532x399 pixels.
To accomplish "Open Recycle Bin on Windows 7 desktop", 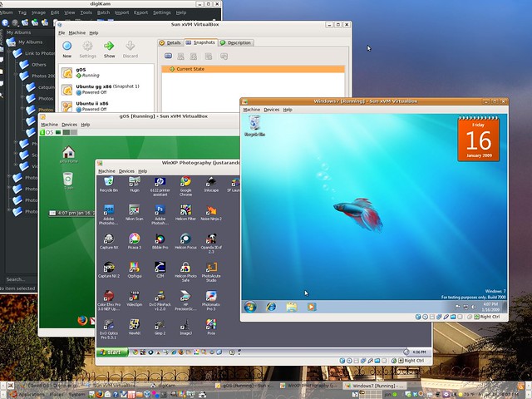I will [x=254, y=126].
